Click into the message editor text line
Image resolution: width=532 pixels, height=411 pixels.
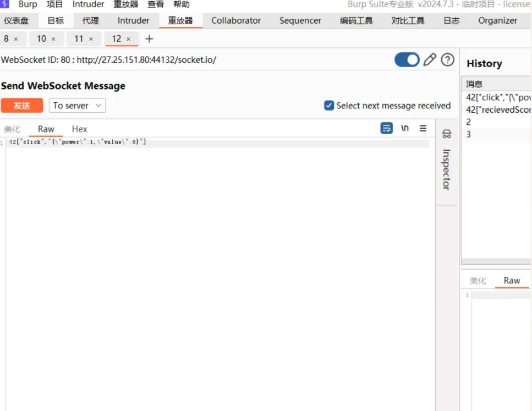[217, 142]
